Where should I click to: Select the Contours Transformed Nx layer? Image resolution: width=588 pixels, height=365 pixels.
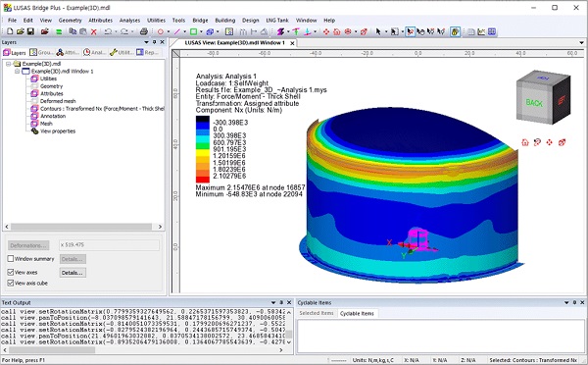click(102, 109)
